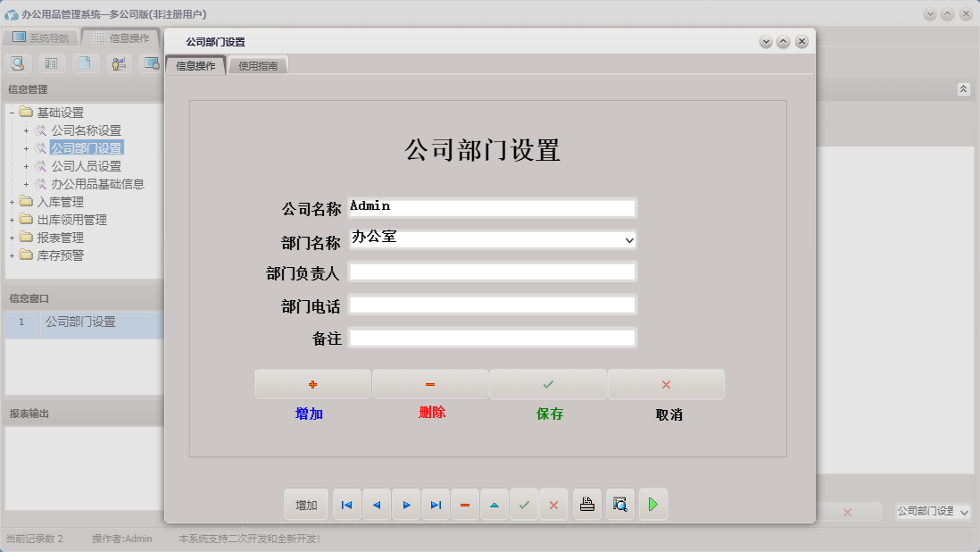Click the previous record arrow icon

(376, 504)
